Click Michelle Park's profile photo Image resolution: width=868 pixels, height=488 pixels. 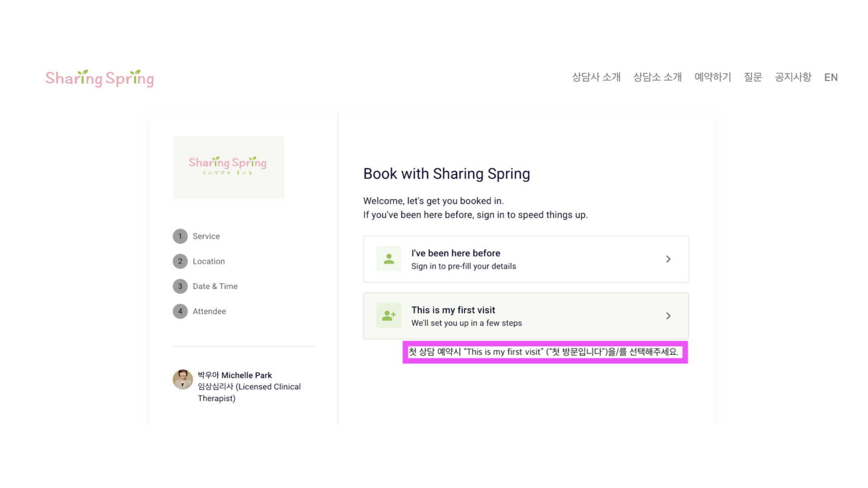[183, 380]
